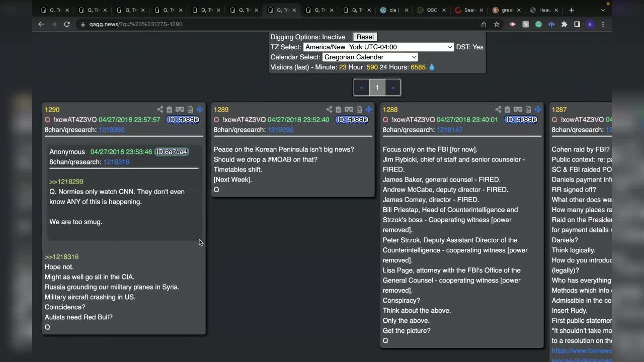This screenshot has height=362, width=644.
Task: Click post number 1290
Action: coord(52,109)
